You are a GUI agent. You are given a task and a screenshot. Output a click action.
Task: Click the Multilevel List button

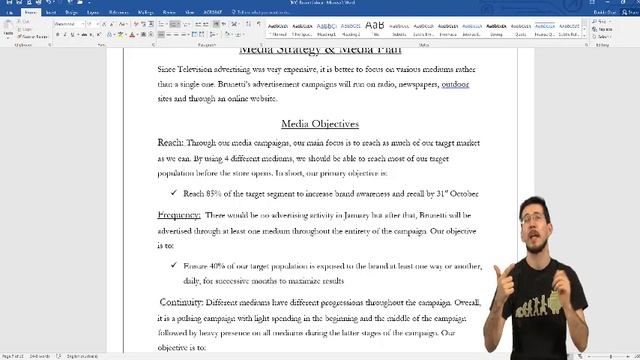(187, 24)
